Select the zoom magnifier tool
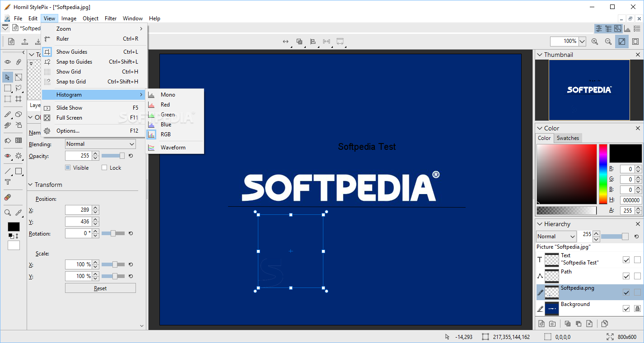 click(x=8, y=213)
